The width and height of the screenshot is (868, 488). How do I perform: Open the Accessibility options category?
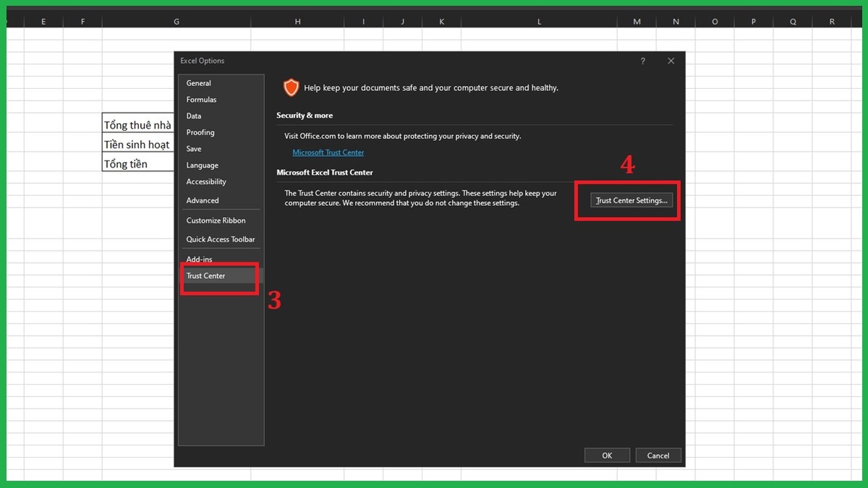point(206,182)
